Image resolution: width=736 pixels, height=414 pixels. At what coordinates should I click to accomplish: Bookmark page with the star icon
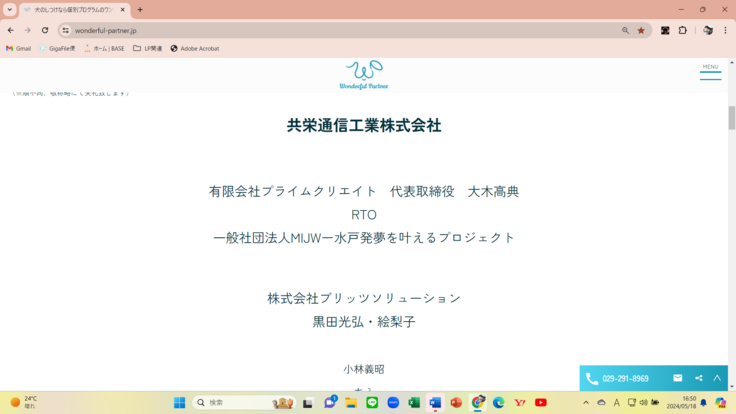click(641, 30)
